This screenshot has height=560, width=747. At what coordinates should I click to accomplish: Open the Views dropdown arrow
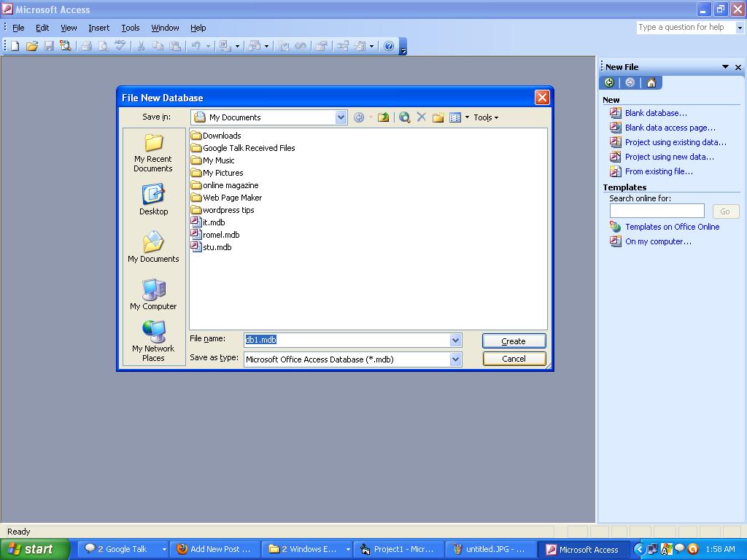tap(467, 117)
